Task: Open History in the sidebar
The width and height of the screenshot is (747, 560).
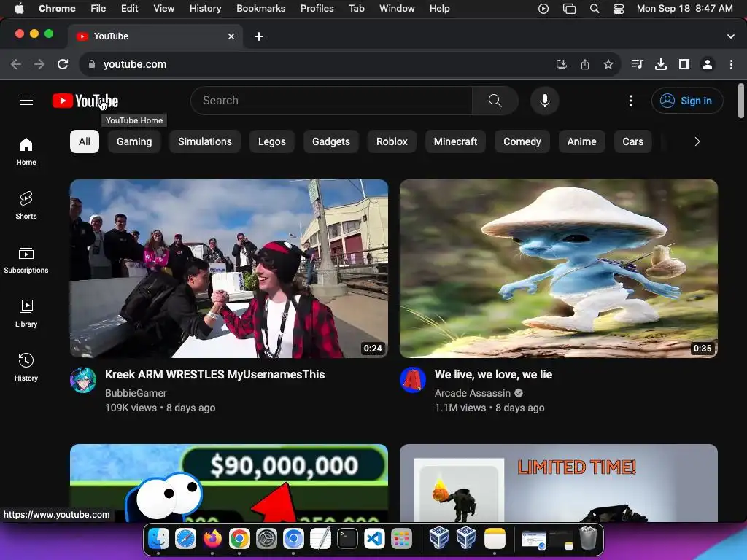Action: [x=26, y=367]
